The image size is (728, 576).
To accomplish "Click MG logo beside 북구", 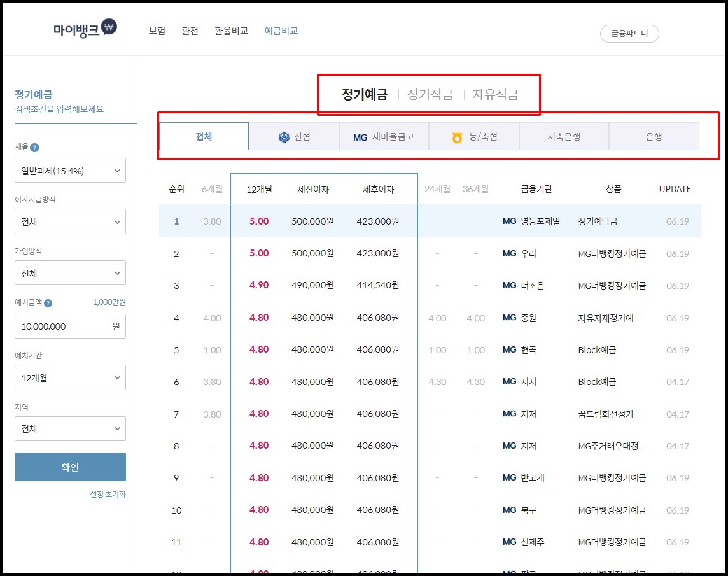I will coord(509,510).
